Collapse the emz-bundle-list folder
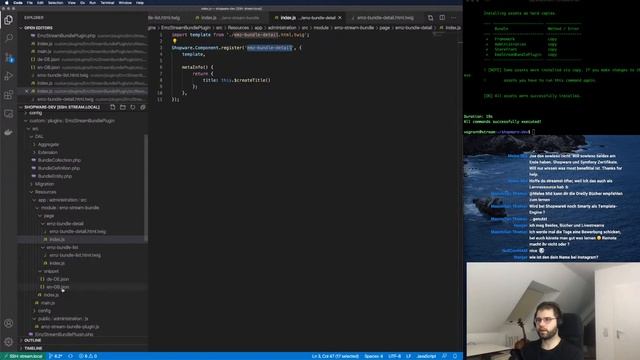The height and width of the screenshot is (360, 640). pyautogui.click(x=62, y=247)
